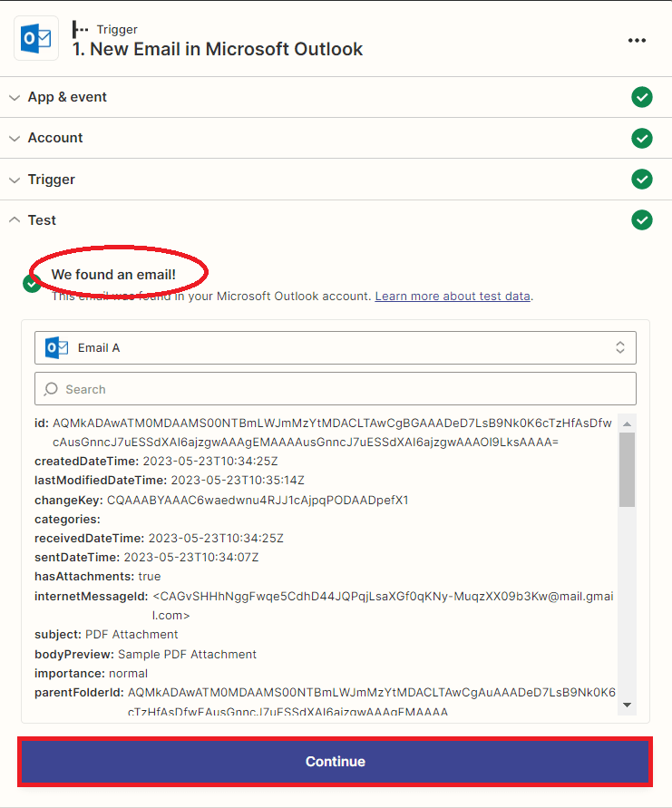Expand the Account section
This screenshot has width=672, height=808.
pos(55,138)
